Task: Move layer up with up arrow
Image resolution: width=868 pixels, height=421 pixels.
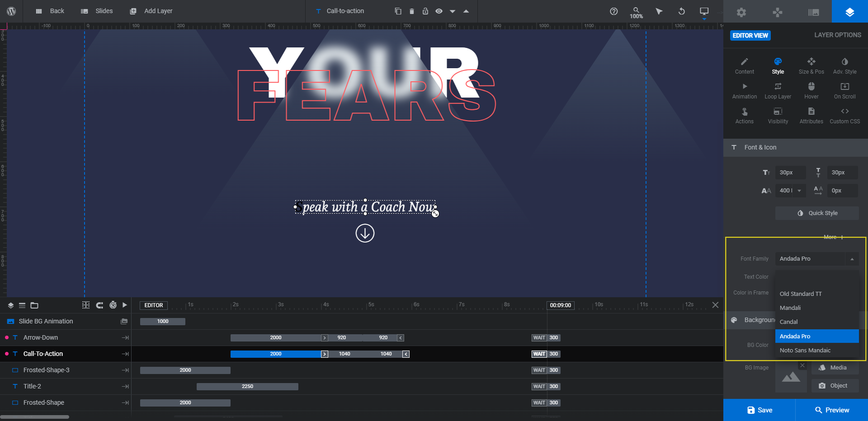Action: [x=466, y=11]
